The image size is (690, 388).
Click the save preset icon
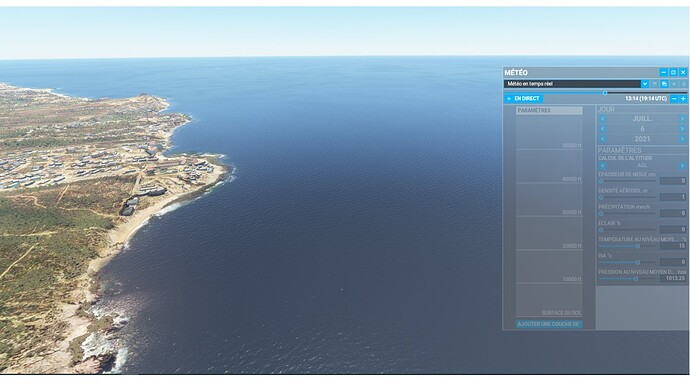pos(655,84)
